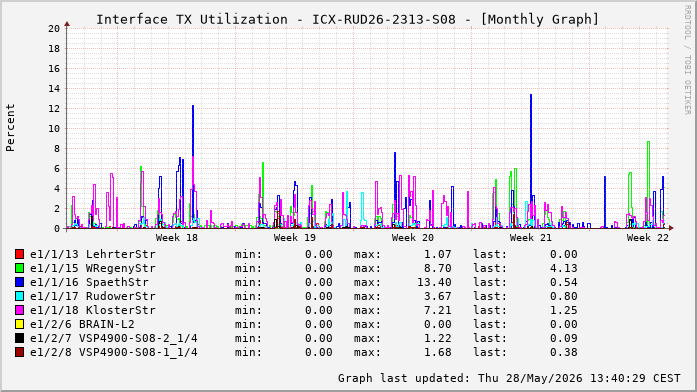Click the y-axis tick label 2

(x=57, y=208)
